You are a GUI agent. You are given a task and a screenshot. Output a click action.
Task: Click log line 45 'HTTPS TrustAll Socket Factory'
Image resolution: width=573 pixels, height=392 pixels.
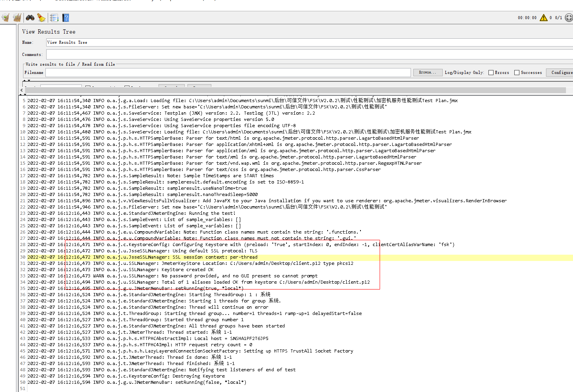pos(190,351)
